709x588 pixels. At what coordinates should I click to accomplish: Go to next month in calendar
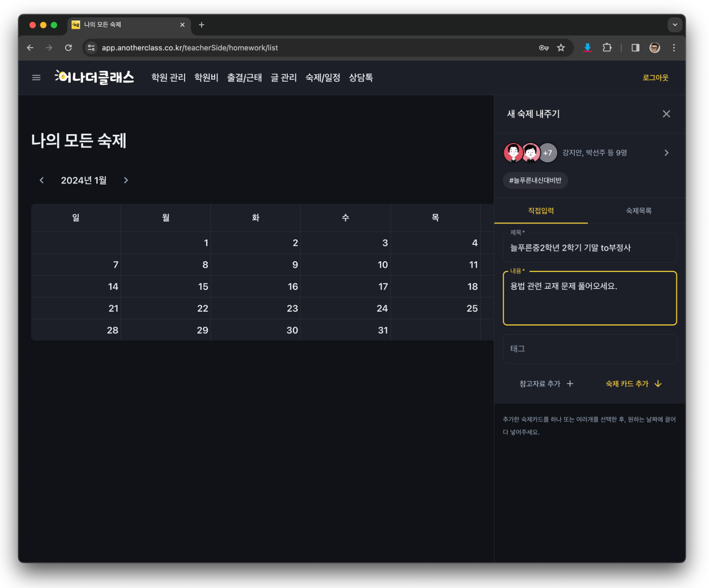(x=126, y=180)
